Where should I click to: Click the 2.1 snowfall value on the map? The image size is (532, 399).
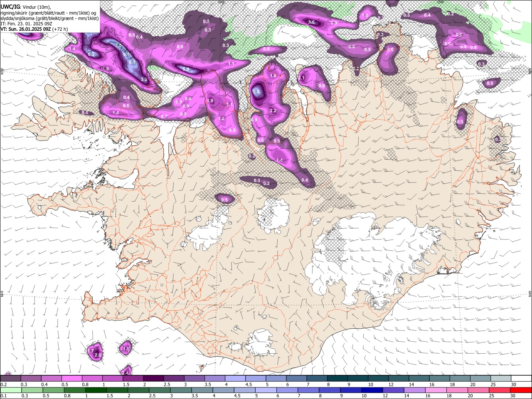(302, 78)
